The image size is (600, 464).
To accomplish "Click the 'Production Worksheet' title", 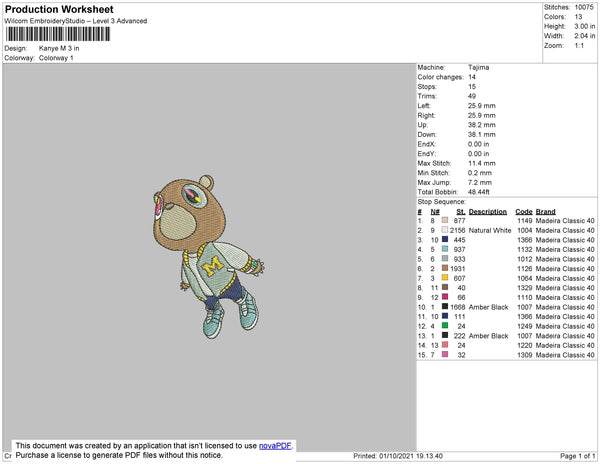I will click(x=59, y=10).
